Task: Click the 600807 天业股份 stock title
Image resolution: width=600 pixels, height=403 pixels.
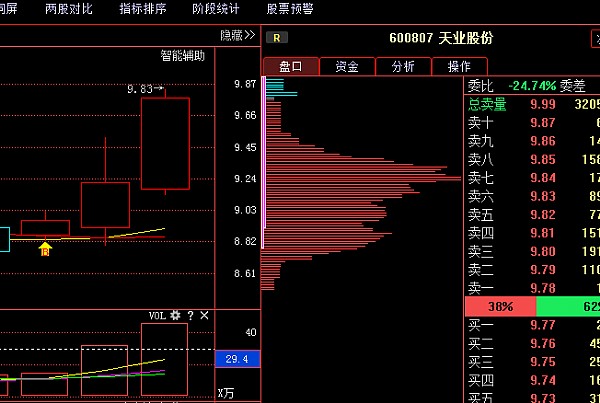Action: pos(440,38)
